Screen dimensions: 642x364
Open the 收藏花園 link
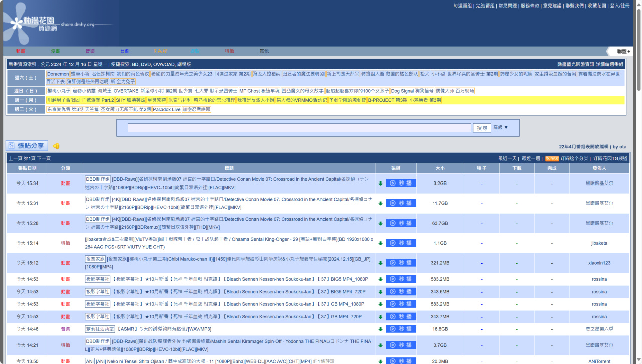click(597, 6)
